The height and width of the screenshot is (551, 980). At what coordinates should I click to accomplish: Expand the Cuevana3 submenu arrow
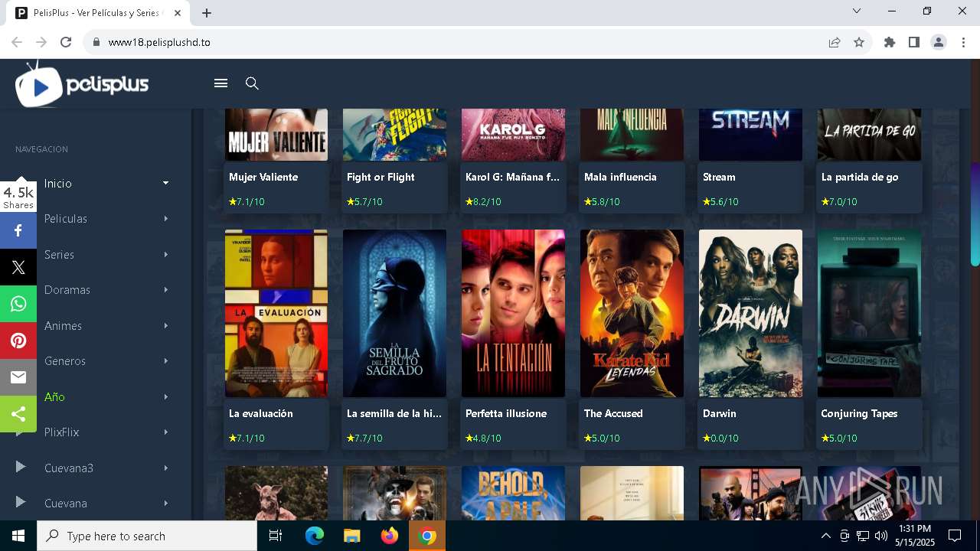165,468
